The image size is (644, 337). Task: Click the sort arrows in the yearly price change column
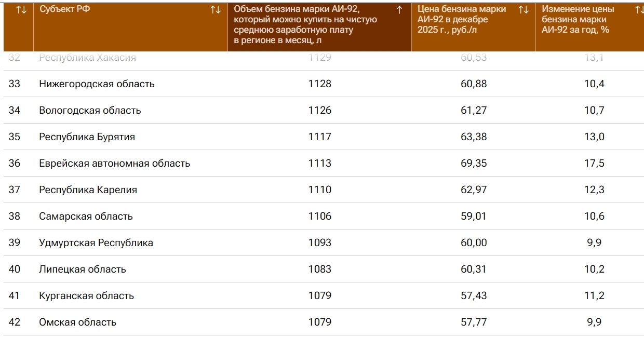(x=639, y=10)
